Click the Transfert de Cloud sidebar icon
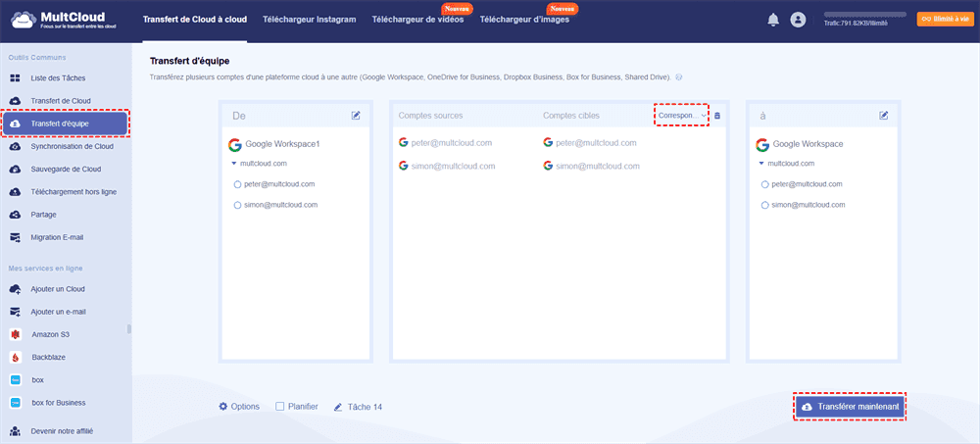The height and width of the screenshot is (444, 980). (15, 101)
